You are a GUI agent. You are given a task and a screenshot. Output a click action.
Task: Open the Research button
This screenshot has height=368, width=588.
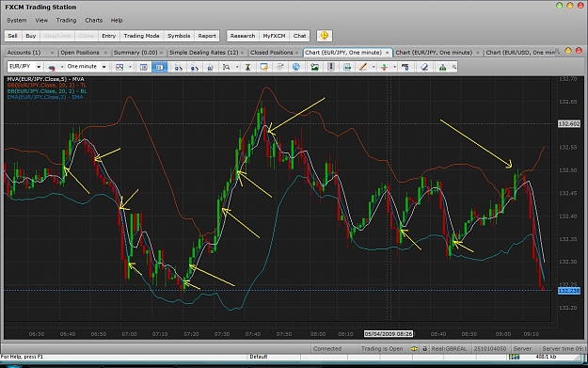[x=242, y=36]
